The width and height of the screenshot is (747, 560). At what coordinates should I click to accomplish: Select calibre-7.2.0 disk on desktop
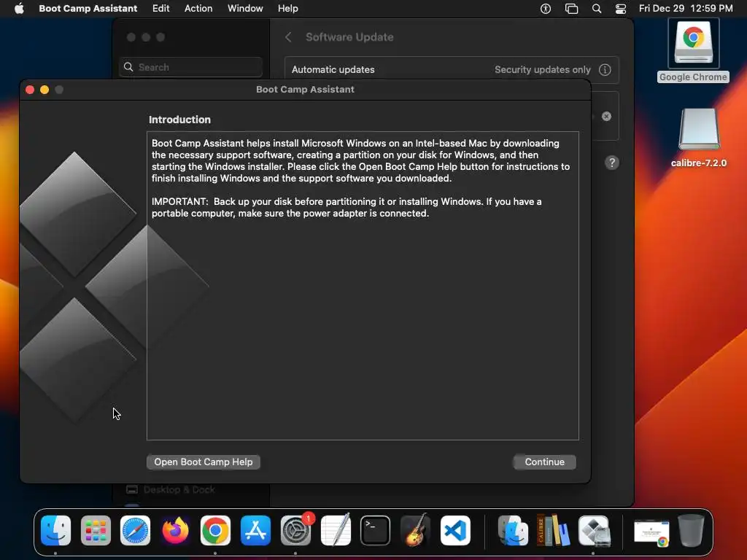(x=699, y=138)
